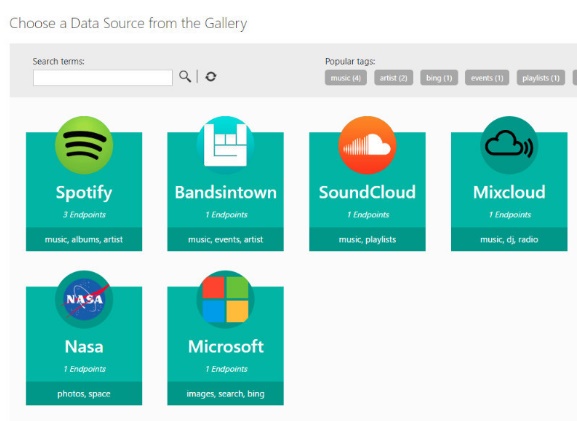Filter by the music (4) tag
This screenshot has height=421, width=577.
(346, 78)
